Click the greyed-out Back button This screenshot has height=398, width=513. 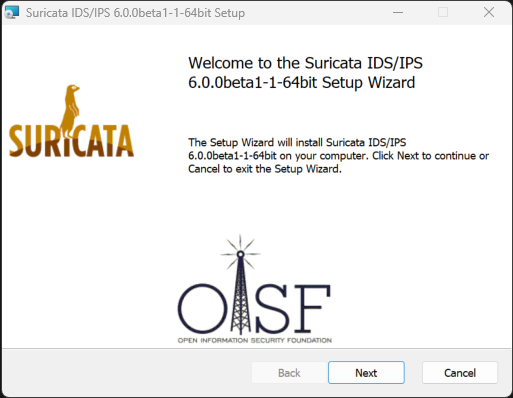pos(289,373)
